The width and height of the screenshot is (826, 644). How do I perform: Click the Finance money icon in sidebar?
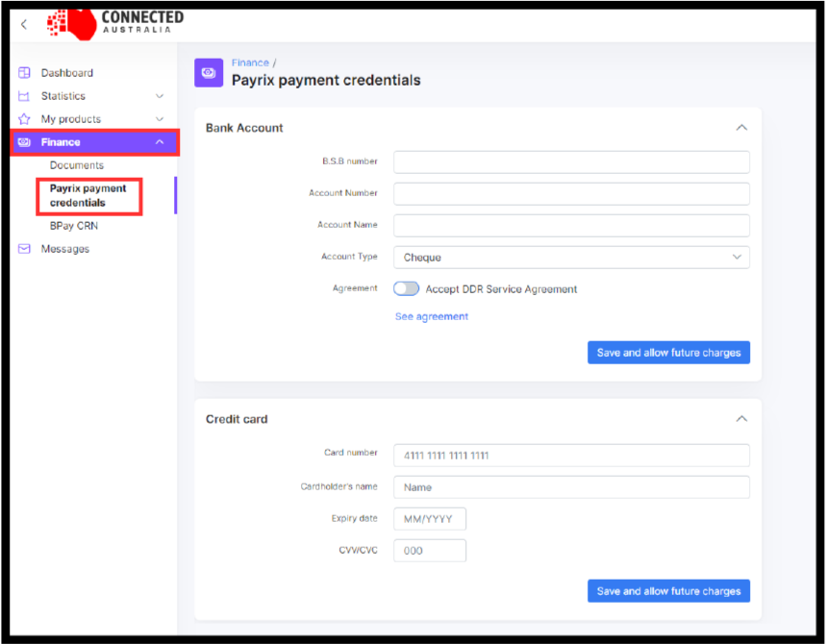(x=24, y=142)
